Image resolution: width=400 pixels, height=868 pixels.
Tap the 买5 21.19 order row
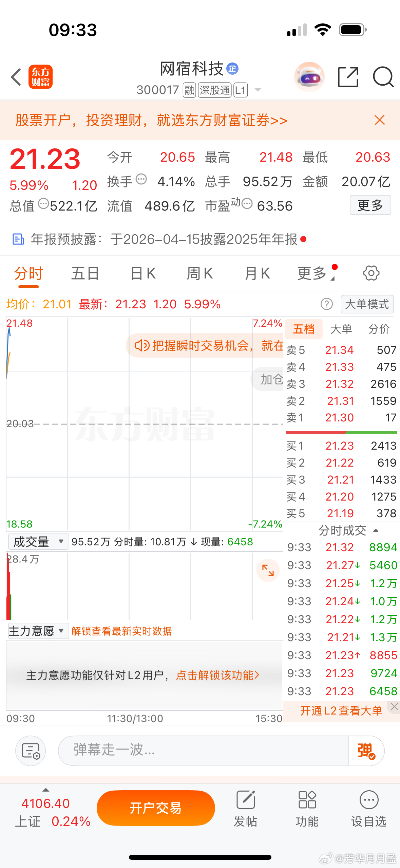coord(341,513)
